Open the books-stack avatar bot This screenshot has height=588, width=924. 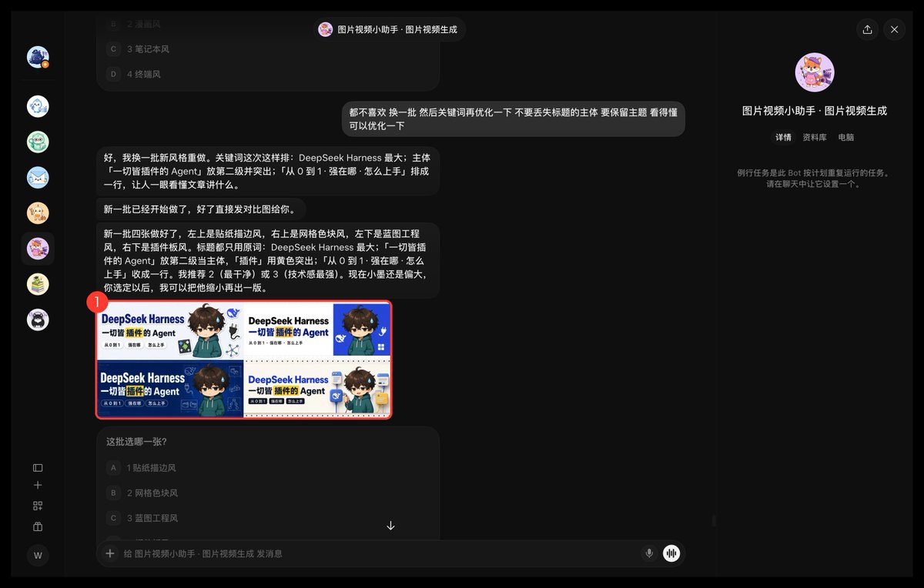(38, 284)
